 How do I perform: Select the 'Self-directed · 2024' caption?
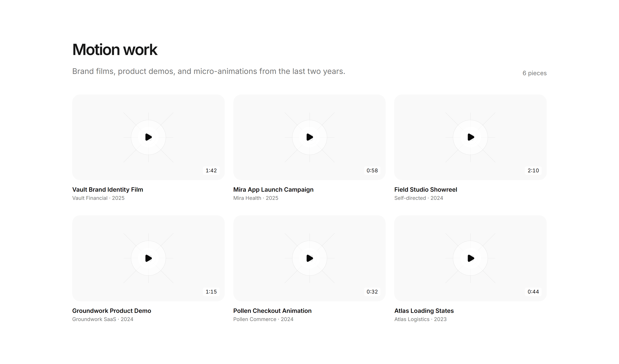pyautogui.click(x=418, y=198)
